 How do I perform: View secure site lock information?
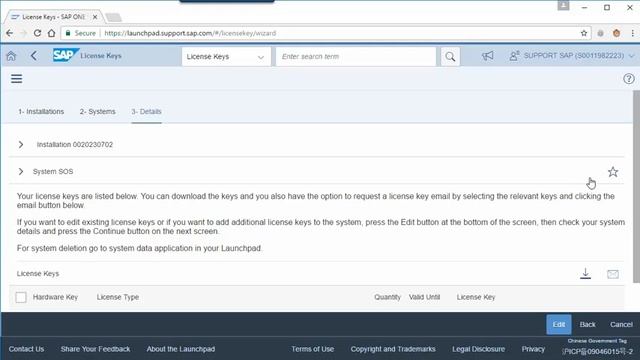click(x=80, y=33)
